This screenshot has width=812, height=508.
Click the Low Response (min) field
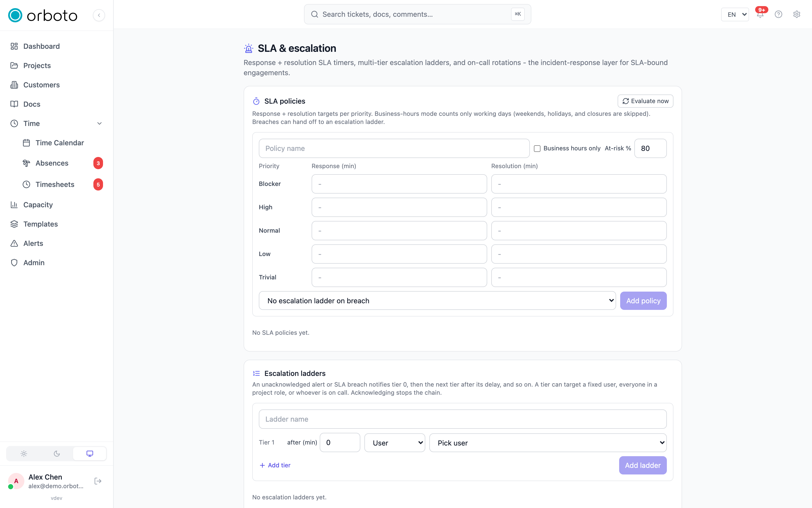coord(399,254)
